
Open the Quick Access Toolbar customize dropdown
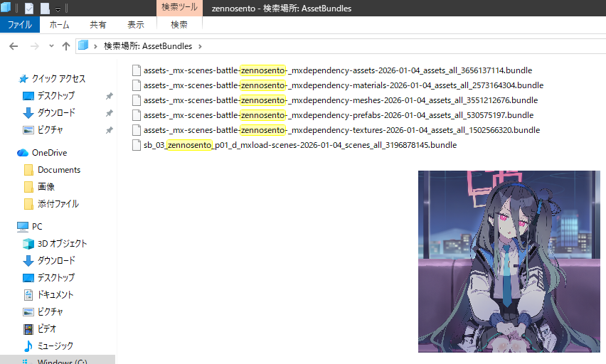58,9
